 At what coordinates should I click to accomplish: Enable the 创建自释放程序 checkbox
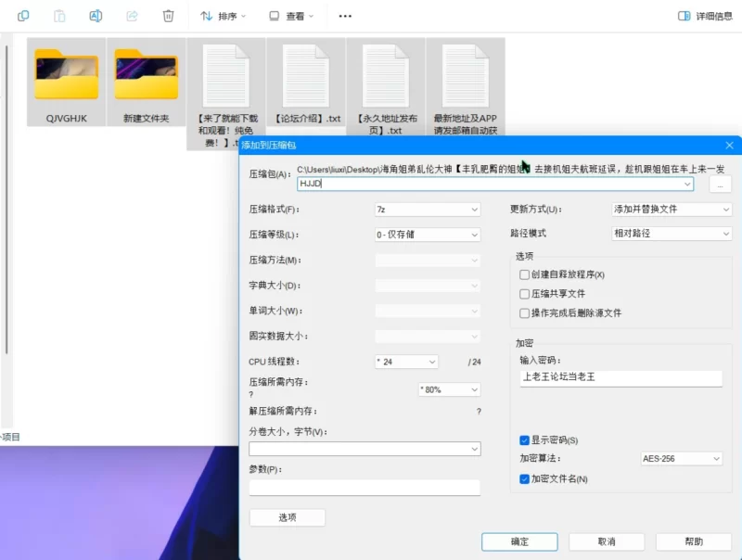(525, 274)
